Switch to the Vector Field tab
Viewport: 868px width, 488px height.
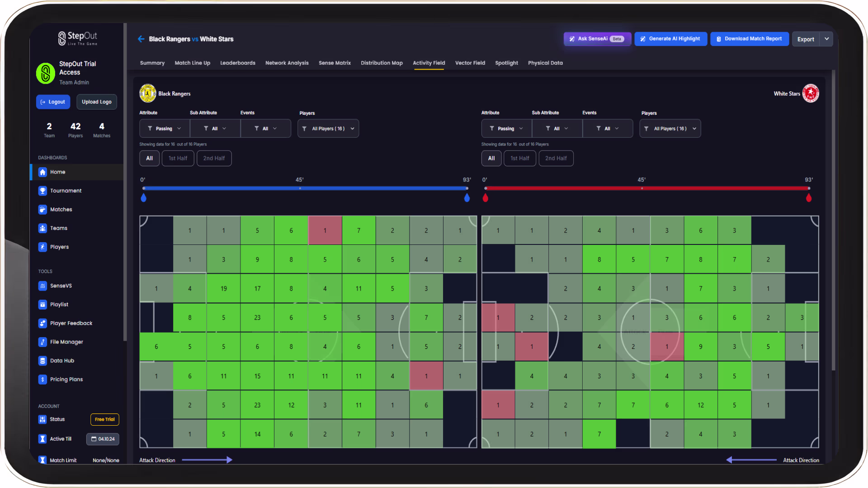470,63
